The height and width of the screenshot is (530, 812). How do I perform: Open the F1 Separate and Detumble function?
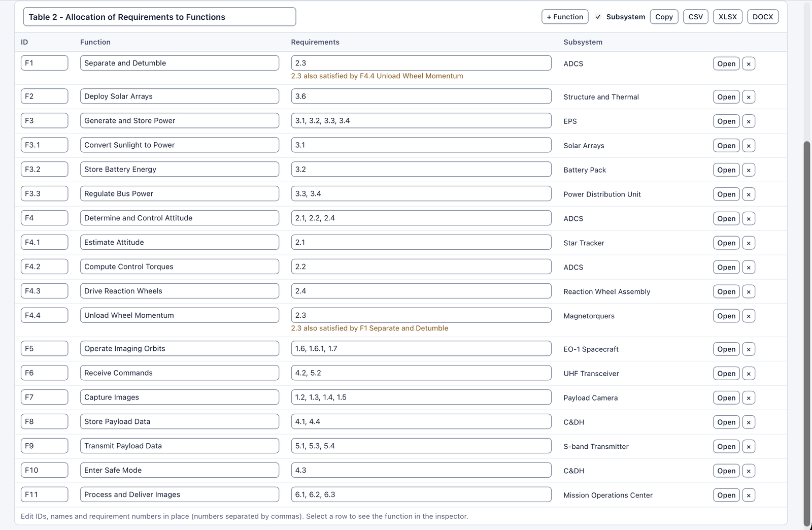pyautogui.click(x=726, y=64)
